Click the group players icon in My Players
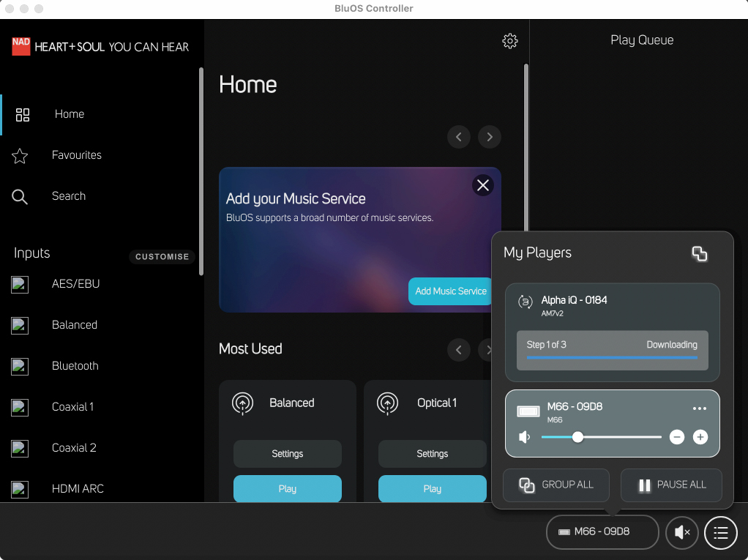The image size is (748, 560). click(699, 254)
